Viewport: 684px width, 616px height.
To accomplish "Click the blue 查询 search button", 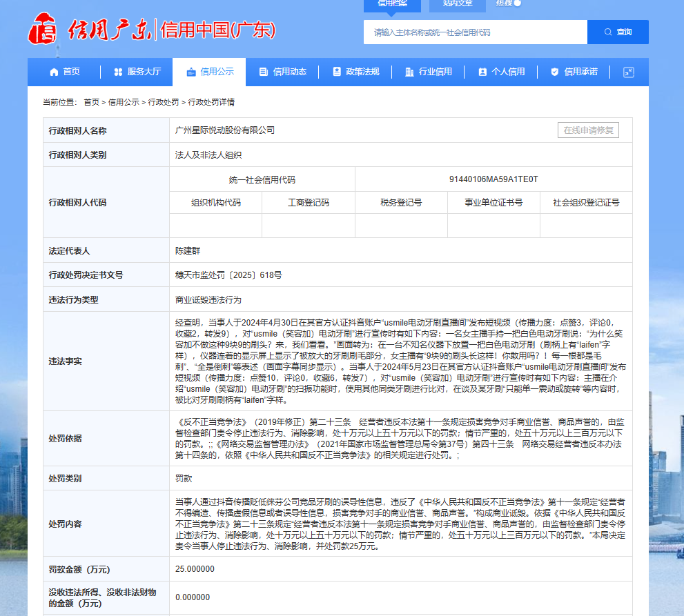I will point(618,32).
